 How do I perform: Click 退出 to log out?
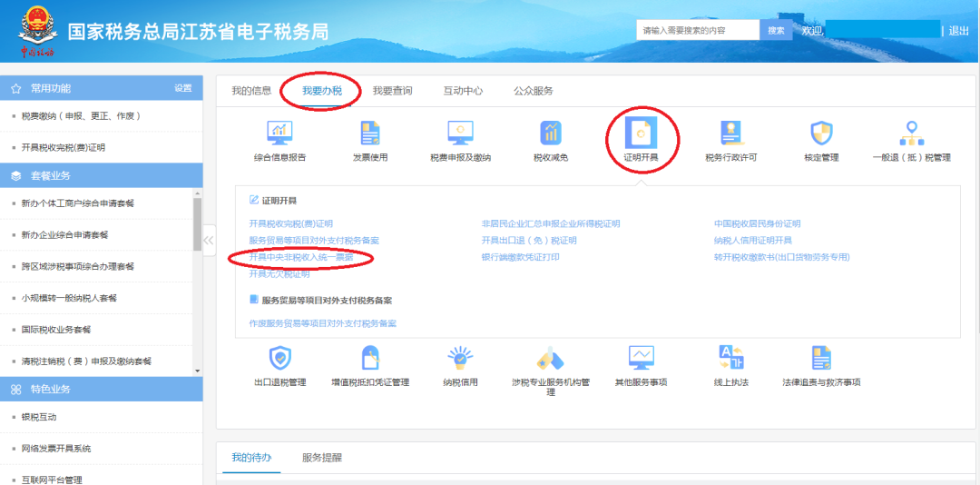(x=959, y=31)
